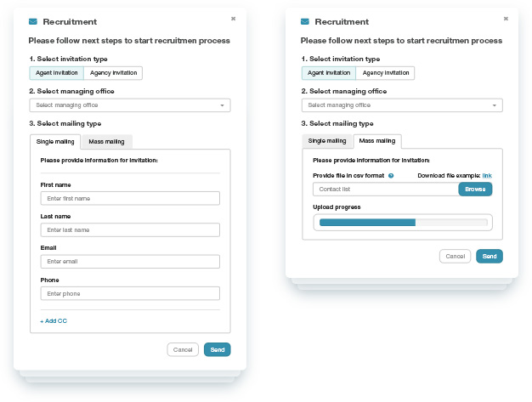
Task: Close the right Recruitment dialog
Action: [x=506, y=19]
